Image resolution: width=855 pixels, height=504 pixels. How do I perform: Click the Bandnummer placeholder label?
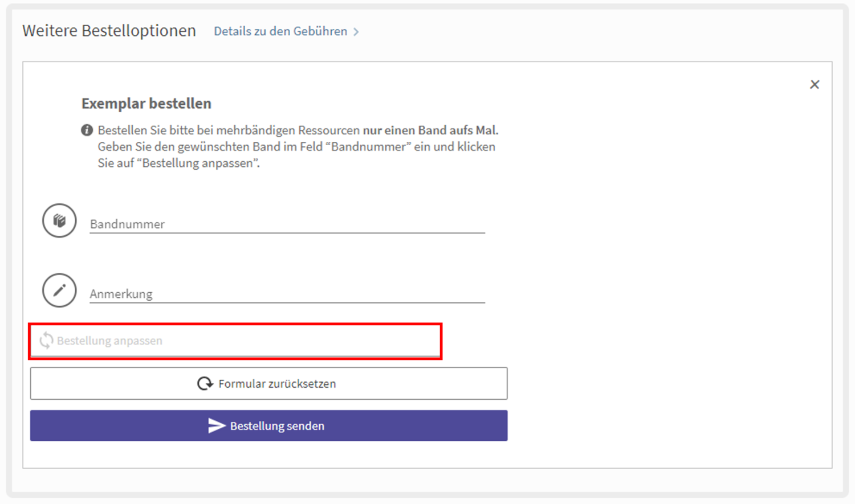127,224
